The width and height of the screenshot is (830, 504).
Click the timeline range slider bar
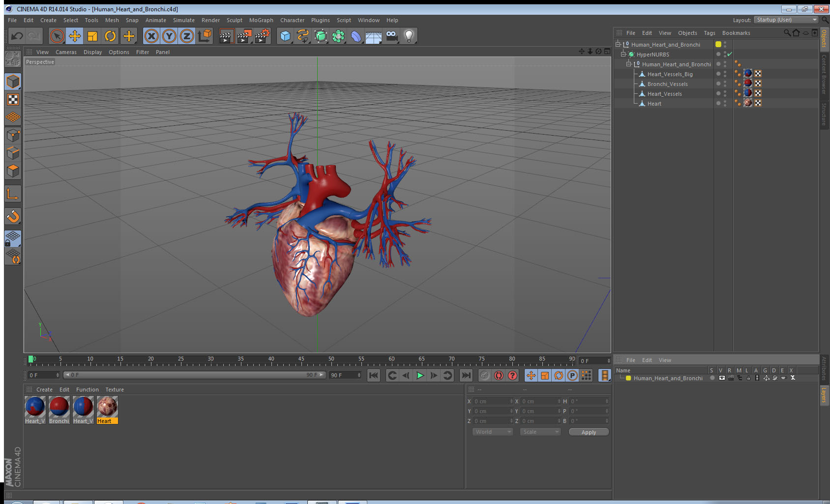pyautogui.click(x=195, y=375)
